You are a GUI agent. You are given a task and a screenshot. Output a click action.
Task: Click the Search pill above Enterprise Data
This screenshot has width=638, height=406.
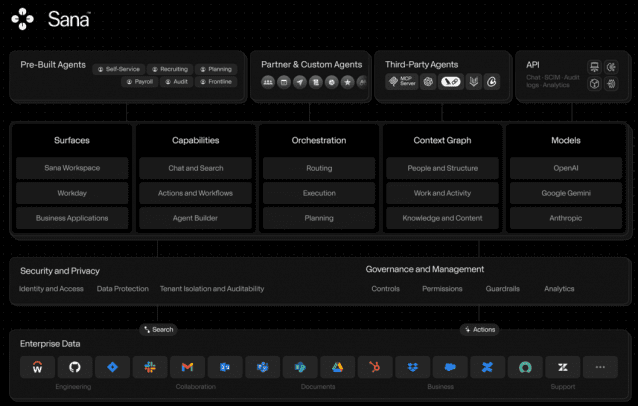158,330
